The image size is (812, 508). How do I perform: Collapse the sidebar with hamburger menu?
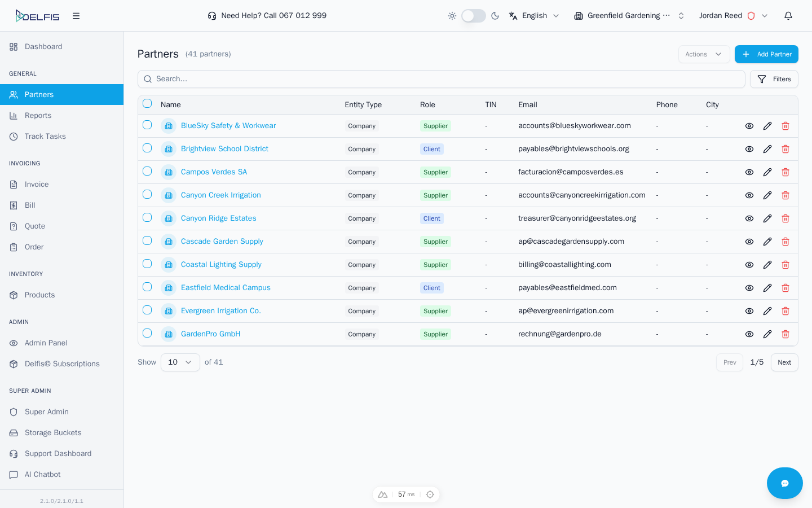point(76,15)
